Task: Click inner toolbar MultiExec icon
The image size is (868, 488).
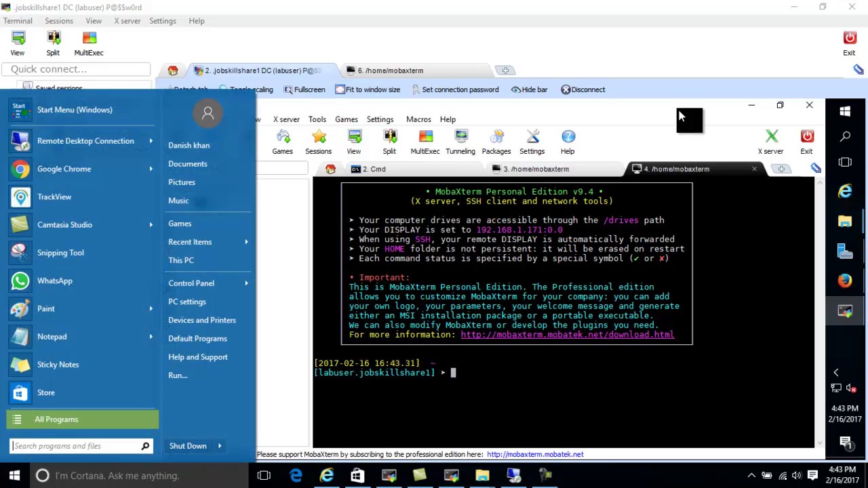Action: (425, 137)
